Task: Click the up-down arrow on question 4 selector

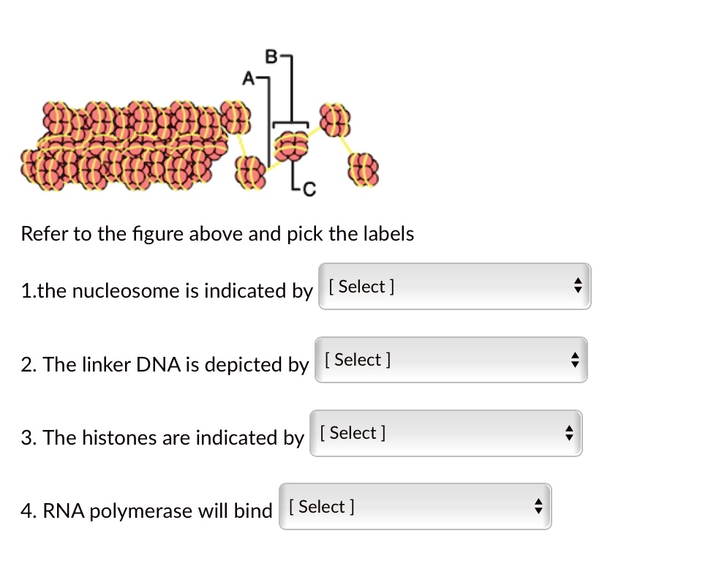Action: tap(538, 506)
